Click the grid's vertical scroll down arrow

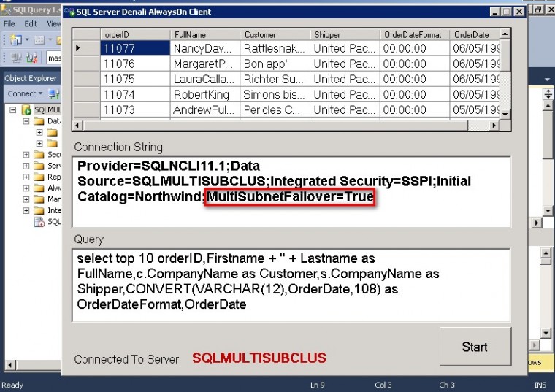505,115
